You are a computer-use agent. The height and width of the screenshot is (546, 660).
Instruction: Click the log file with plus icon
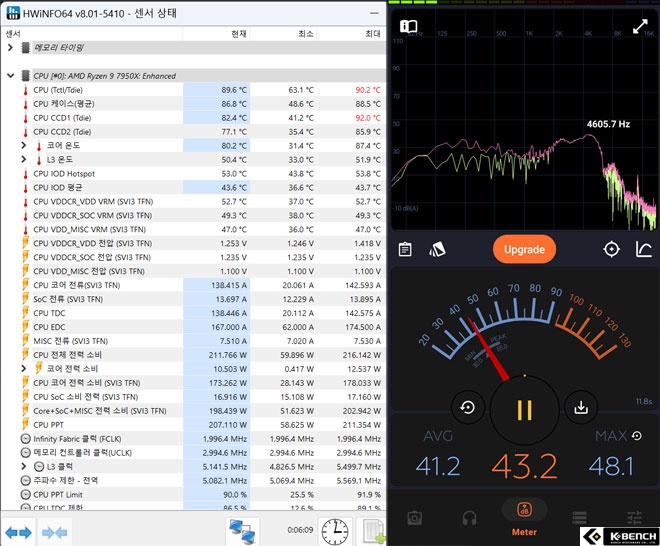(x=372, y=532)
